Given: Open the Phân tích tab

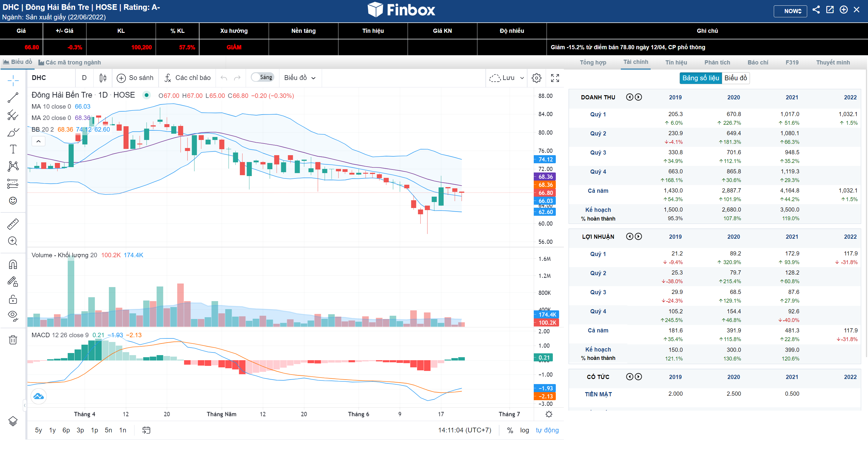Looking at the screenshot, I should [x=717, y=62].
